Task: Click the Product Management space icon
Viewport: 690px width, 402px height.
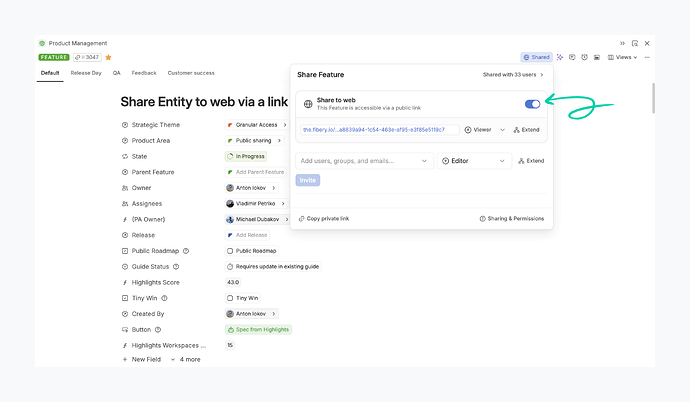Action: pyautogui.click(x=42, y=43)
